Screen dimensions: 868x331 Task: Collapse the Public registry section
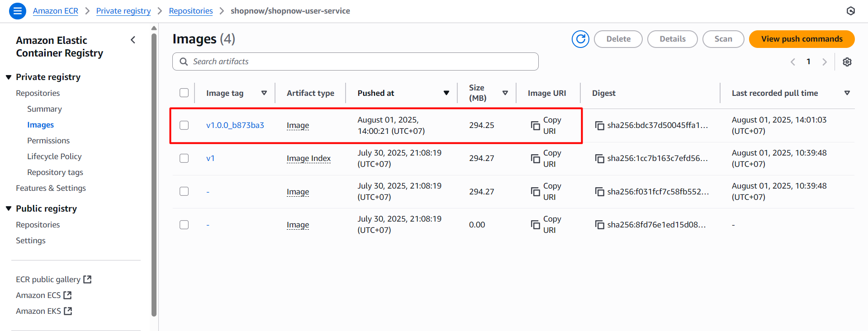(x=9, y=208)
